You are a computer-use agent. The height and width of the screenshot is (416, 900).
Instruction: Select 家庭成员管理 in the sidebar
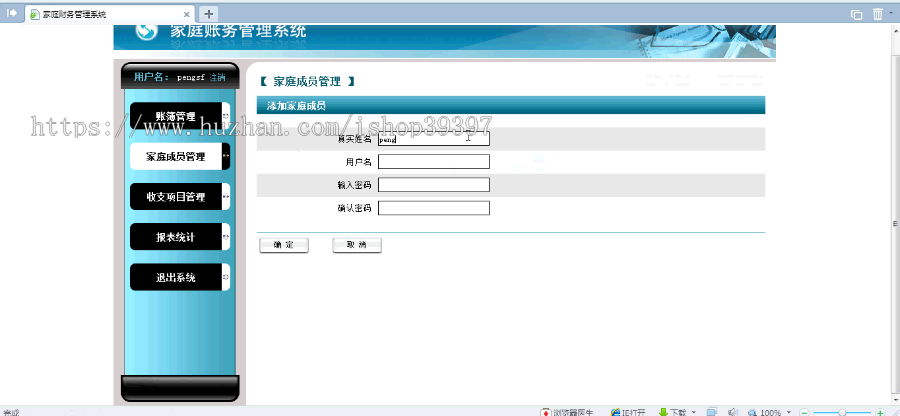[176, 156]
